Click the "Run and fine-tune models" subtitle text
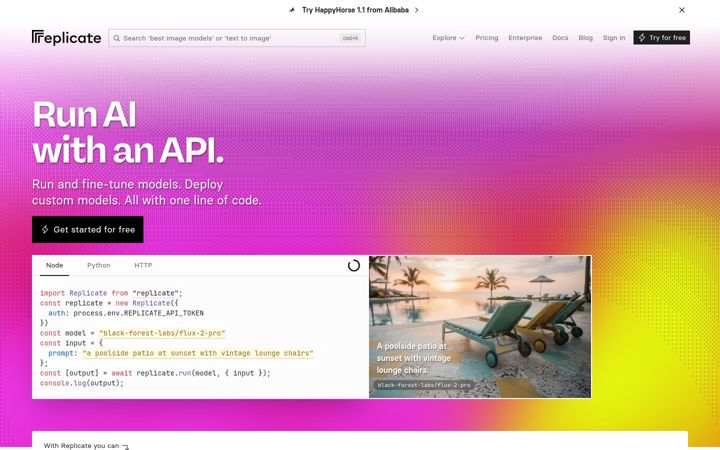The width and height of the screenshot is (720, 450). point(146,192)
